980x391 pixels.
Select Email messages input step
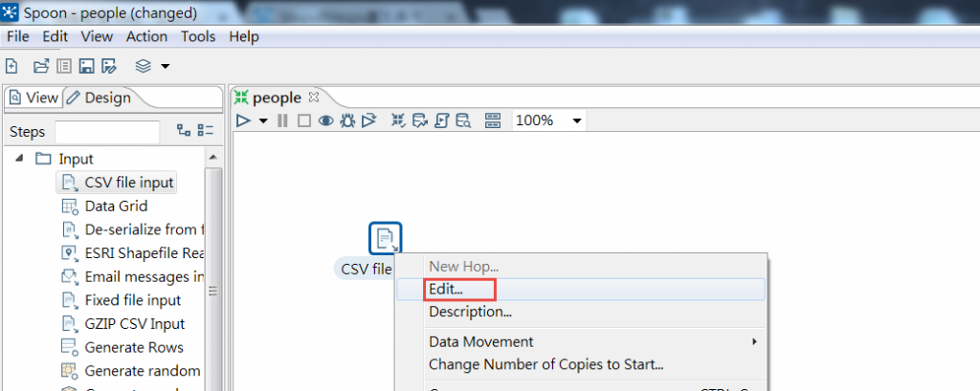pyautogui.click(x=132, y=276)
